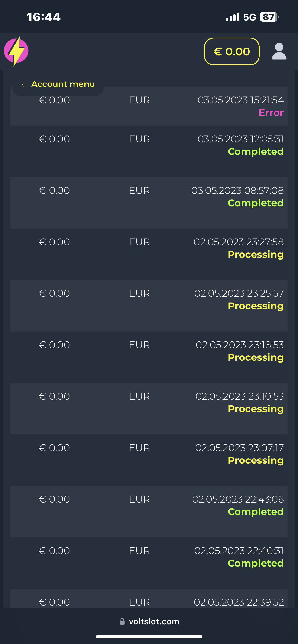Screen dimensions: 298x644
Task: Open the user profile icon
Action: point(279,51)
